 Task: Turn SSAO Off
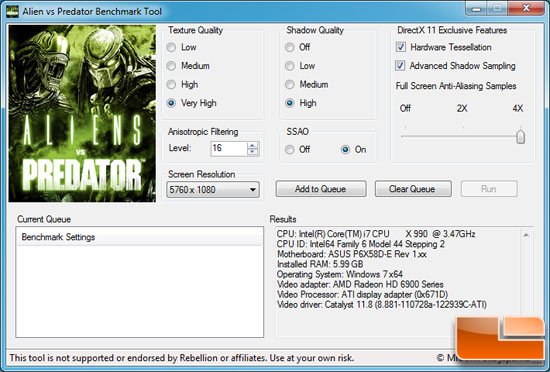(289, 149)
